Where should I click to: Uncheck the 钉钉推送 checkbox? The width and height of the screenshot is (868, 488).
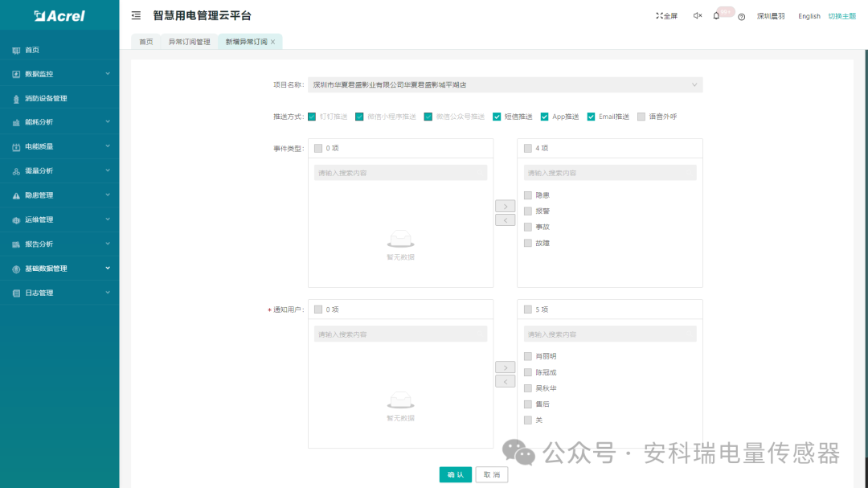312,117
